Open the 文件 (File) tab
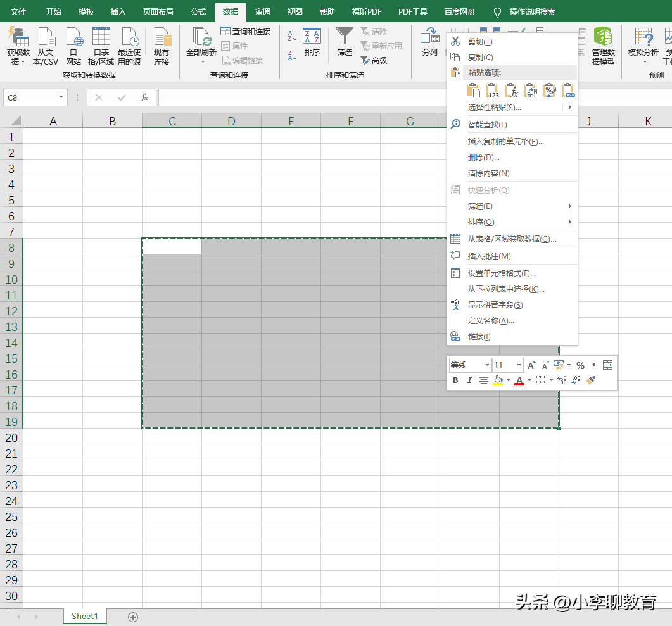 pos(18,11)
